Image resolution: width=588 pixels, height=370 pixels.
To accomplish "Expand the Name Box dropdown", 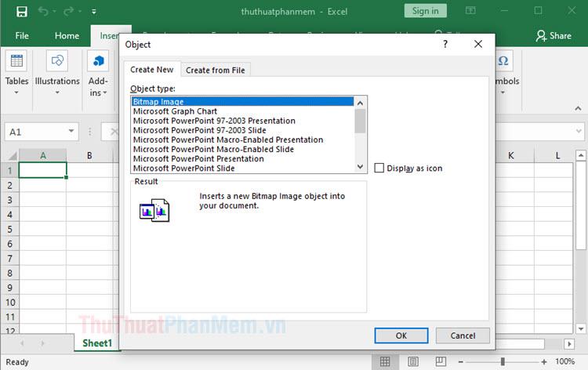I will point(71,132).
